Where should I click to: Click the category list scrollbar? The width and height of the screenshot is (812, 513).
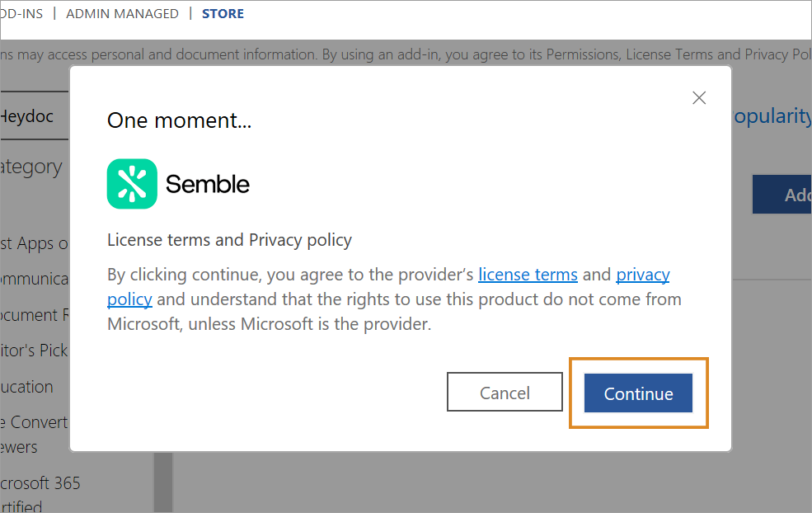(162, 482)
